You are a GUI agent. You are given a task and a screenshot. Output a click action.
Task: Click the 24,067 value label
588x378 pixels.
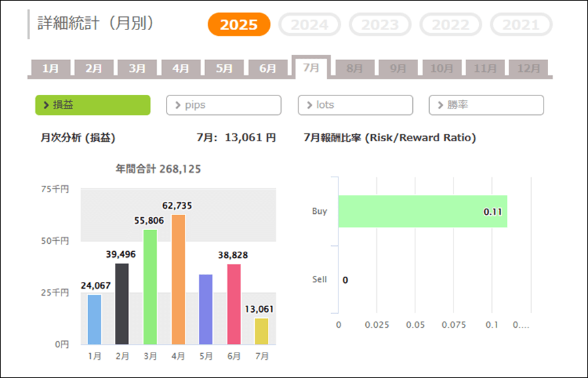tap(95, 286)
